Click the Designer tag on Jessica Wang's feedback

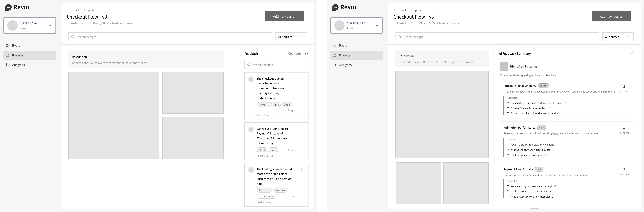(x=280, y=190)
